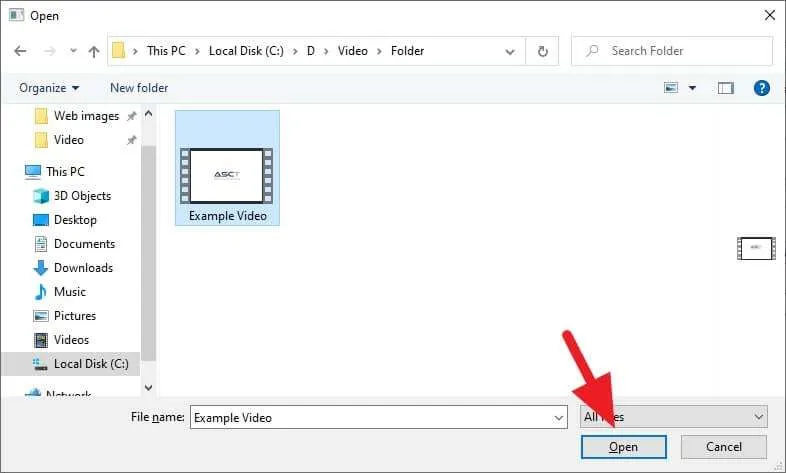Screen dimensions: 786x473
Task: Click the folder icon in the address bar
Action: (x=118, y=51)
